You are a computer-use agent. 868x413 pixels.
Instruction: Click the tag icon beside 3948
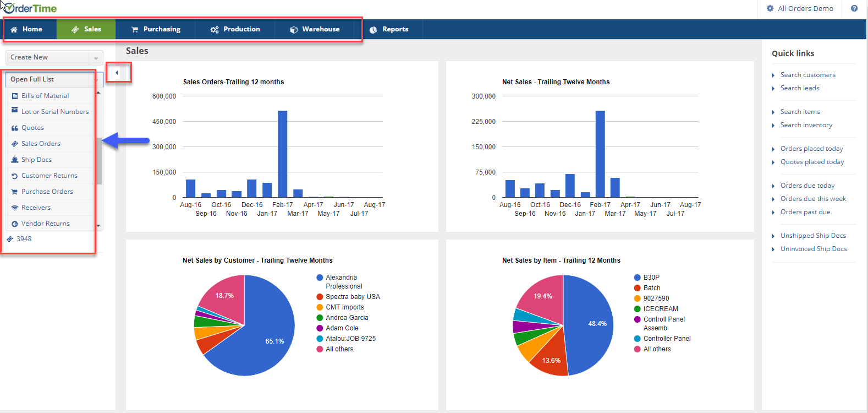tap(10, 239)
